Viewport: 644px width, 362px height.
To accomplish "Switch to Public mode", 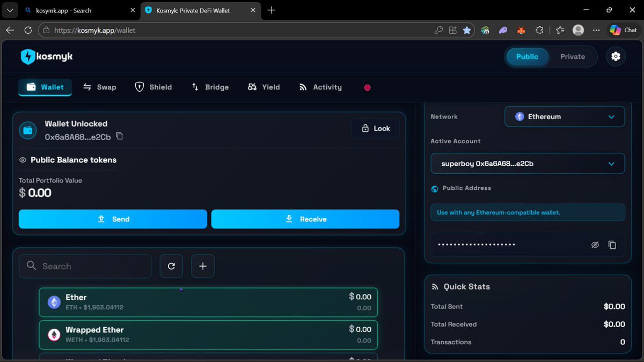I will (x=527, y=56).
